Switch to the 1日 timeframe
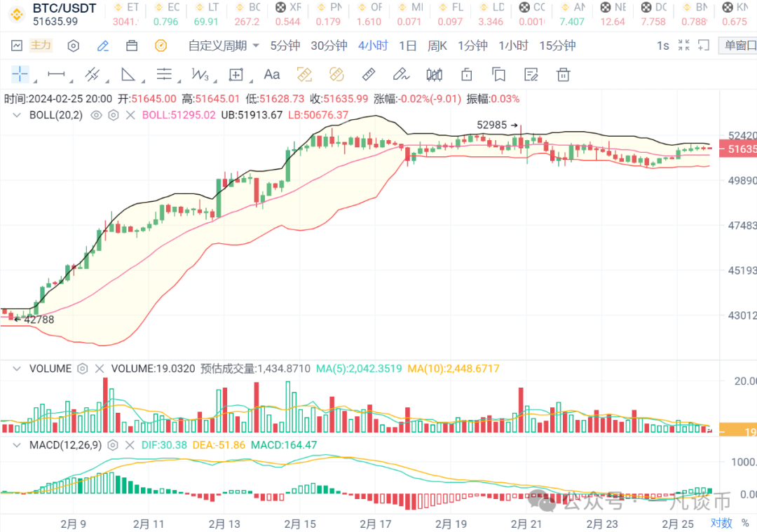This screenshot has width=757, height=532. [x=407, y=46]
